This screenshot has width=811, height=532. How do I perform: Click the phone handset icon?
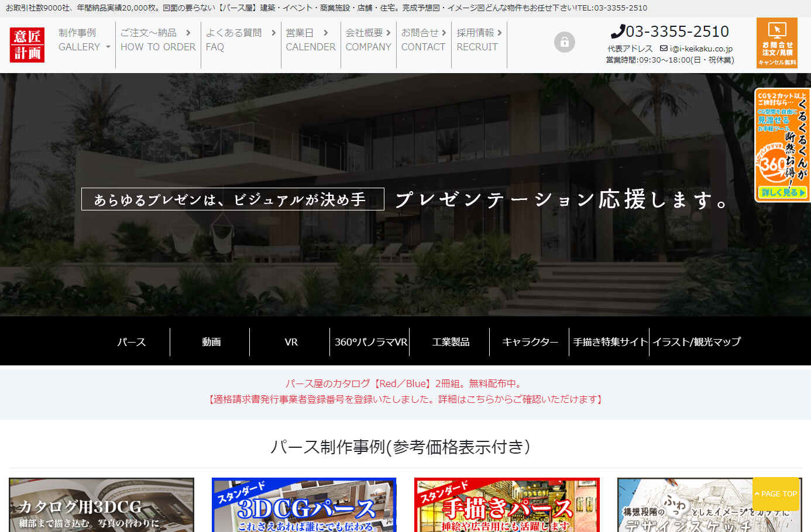[x=618, y=32]
